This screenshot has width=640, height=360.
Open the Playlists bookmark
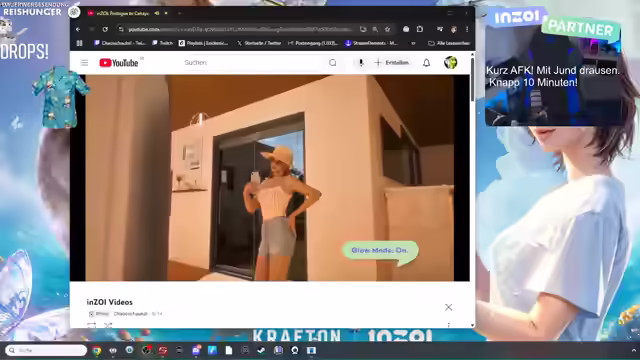pyautogui.click(x=204, y=43)
